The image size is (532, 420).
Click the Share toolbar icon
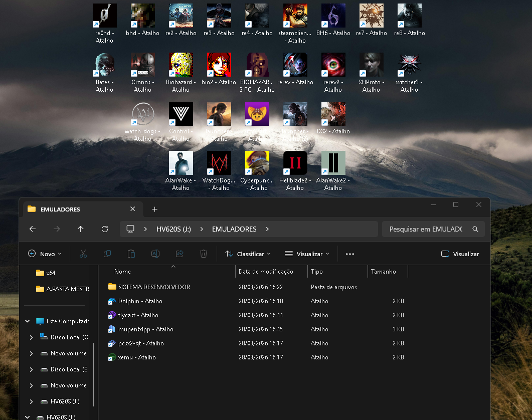(180, 254)
